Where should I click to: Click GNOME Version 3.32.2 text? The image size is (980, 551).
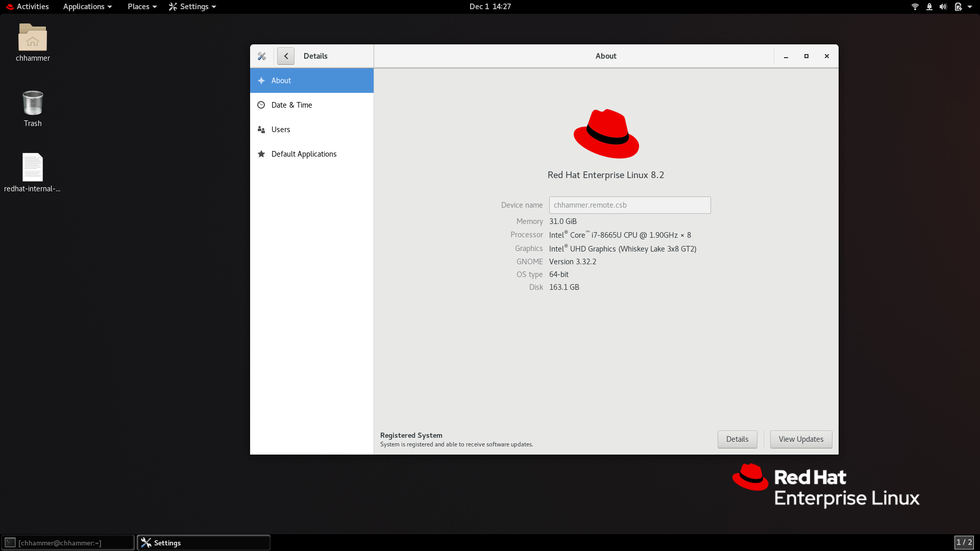click(573, 262)
